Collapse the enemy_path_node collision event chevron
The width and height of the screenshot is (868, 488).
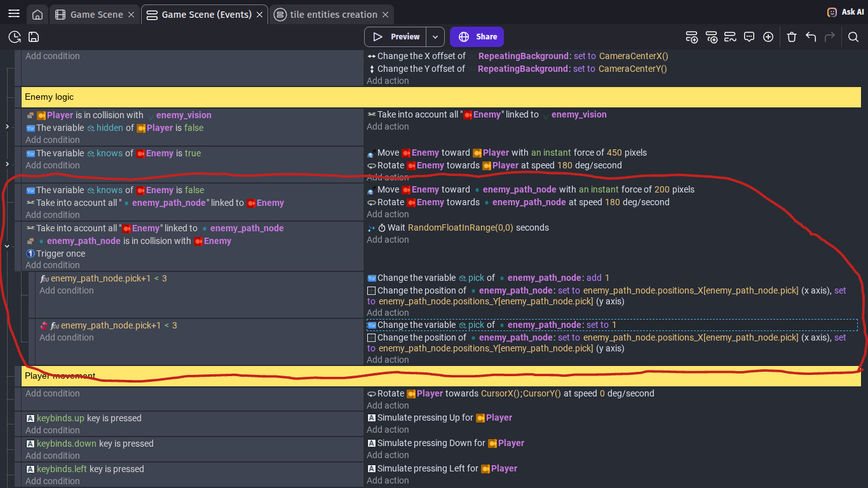point(8,246)
